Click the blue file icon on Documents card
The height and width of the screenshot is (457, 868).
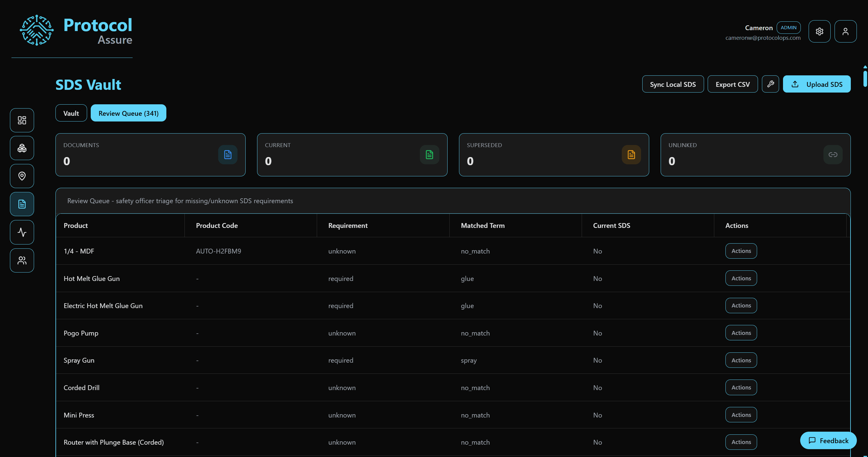pyautogui.click(x=228, y=154)
